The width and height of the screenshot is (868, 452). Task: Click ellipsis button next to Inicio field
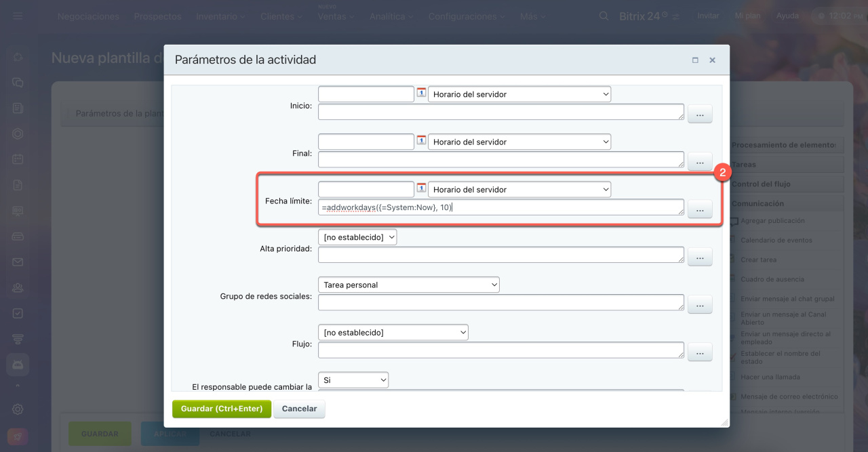pyautogui.click(x=700, y=115)
